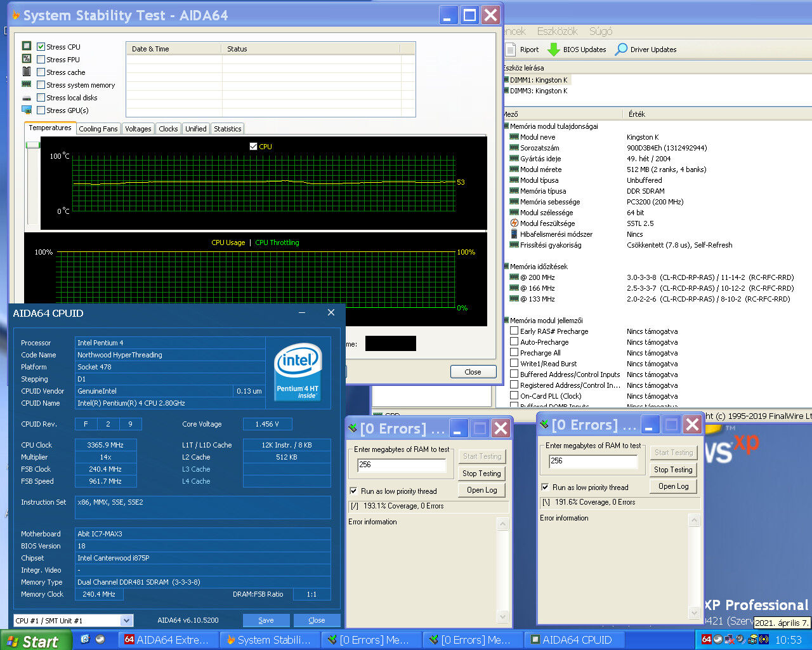
Task: Open the Súgó menu in AIDA64
Action: pos(601,31)
